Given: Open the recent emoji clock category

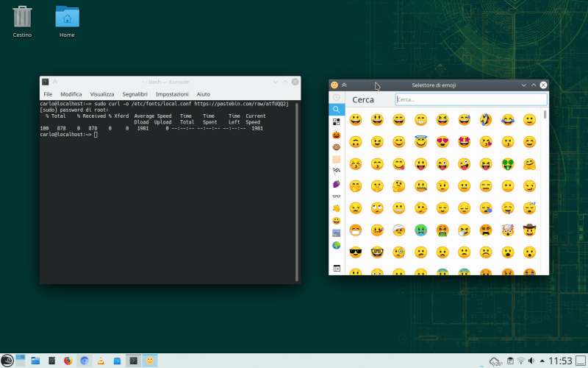Looking at the screenshot, I should (x=337, y=97).
